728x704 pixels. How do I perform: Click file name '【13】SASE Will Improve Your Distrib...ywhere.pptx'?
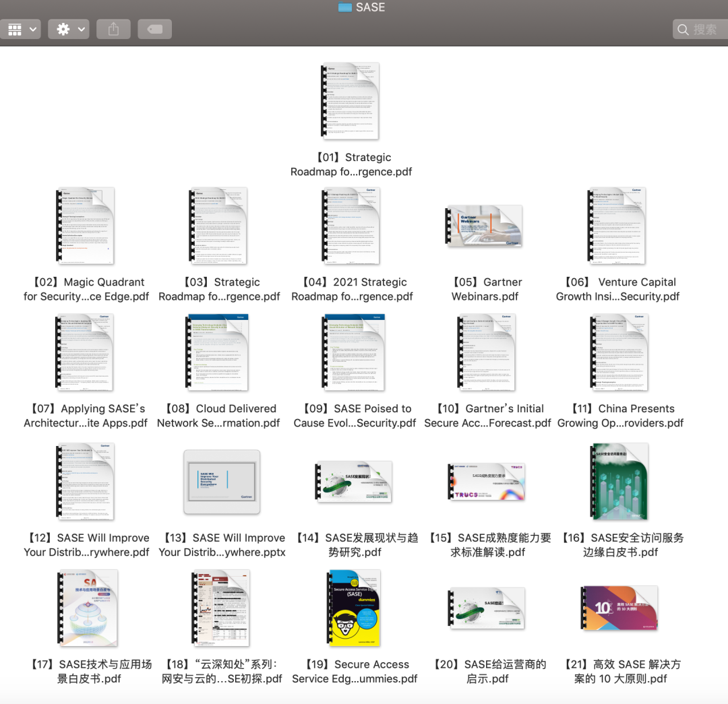click(x=222, y=545)
